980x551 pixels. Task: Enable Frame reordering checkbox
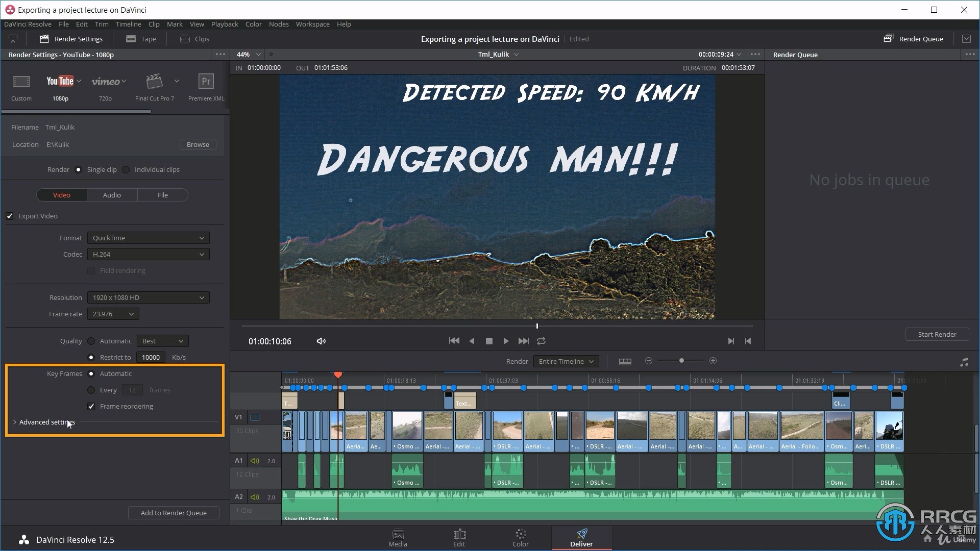[91, 406]
